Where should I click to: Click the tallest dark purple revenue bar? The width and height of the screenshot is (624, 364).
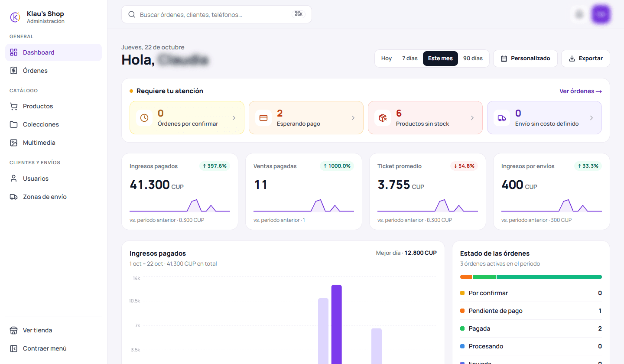point(337,324)
